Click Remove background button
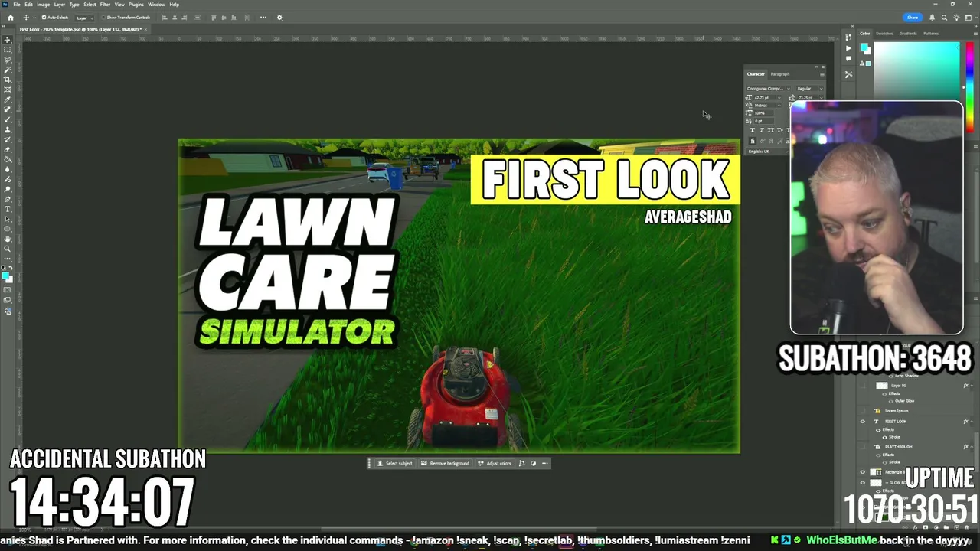 [x=446, y=463]
